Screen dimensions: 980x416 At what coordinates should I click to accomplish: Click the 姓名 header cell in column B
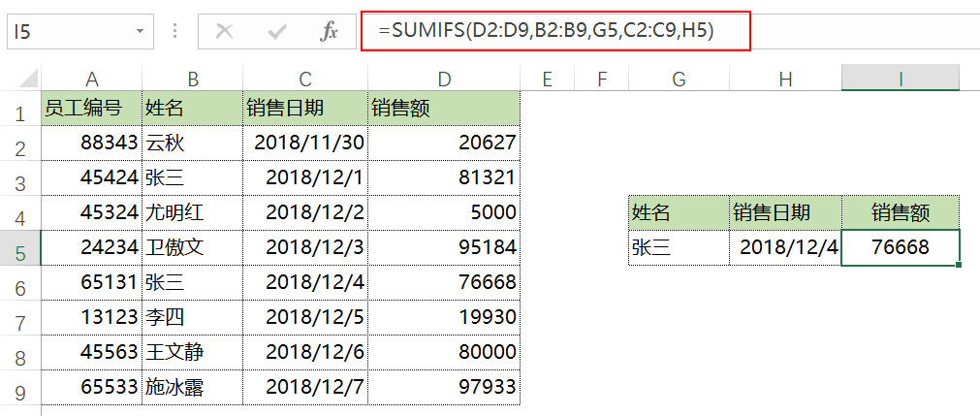193,109
